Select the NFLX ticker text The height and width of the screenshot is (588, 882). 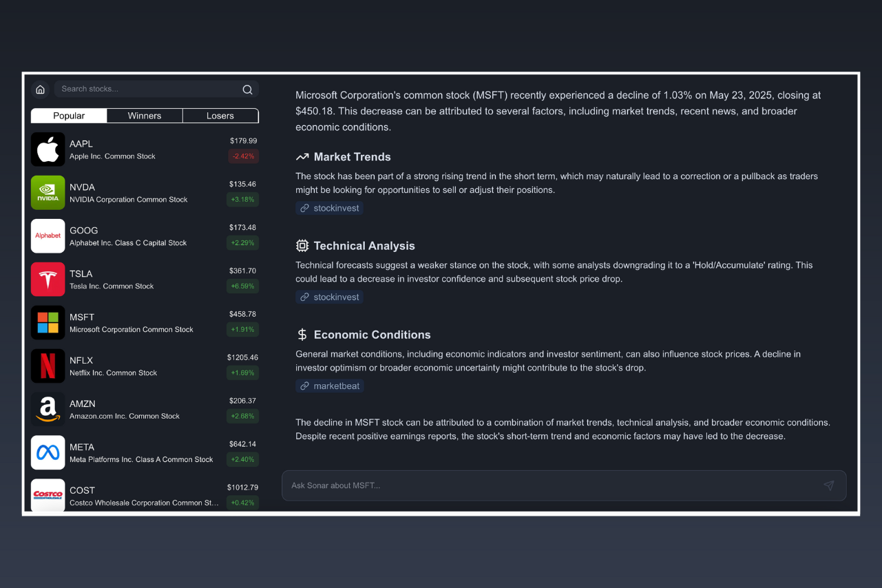(81, 361)
